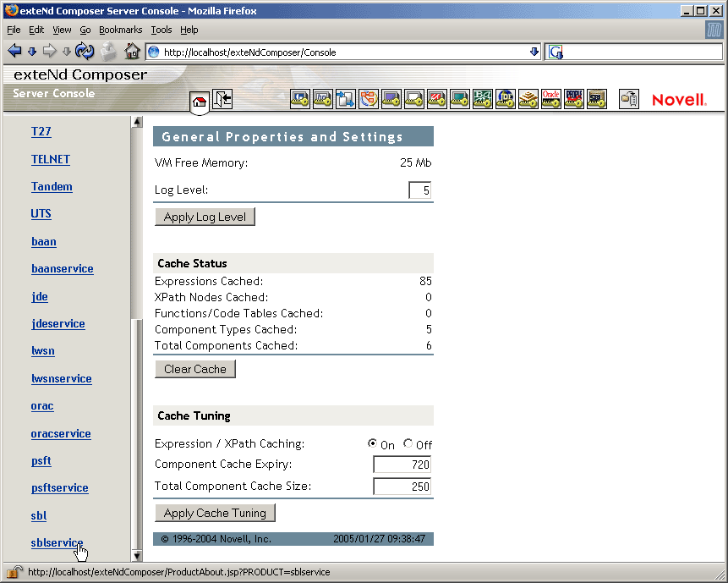Open the Edit menu

(36, 30)
